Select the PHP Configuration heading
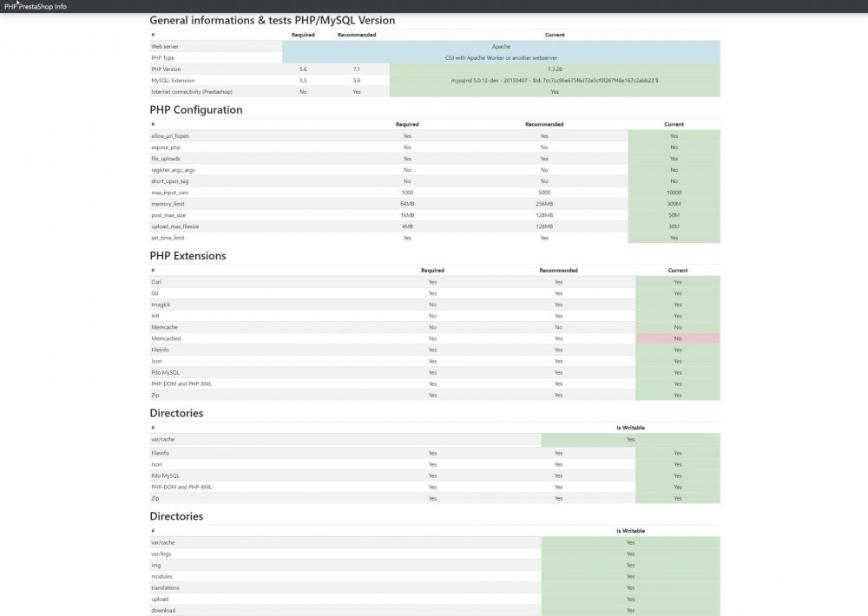 point(196,110)
